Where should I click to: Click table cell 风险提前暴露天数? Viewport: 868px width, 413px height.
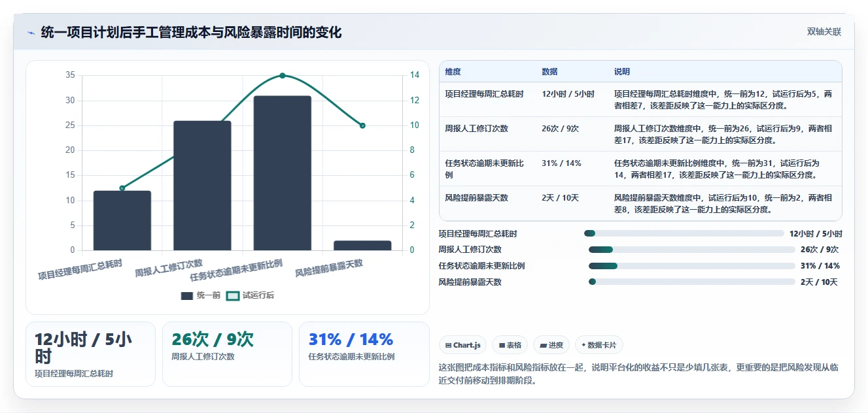(x=476, y=198)
